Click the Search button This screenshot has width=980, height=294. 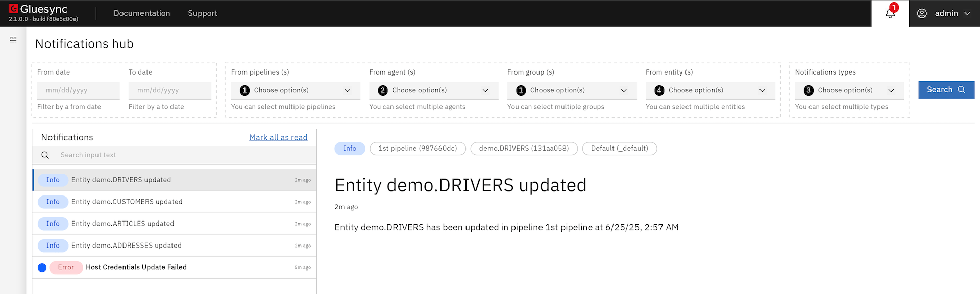click(946, 90)
